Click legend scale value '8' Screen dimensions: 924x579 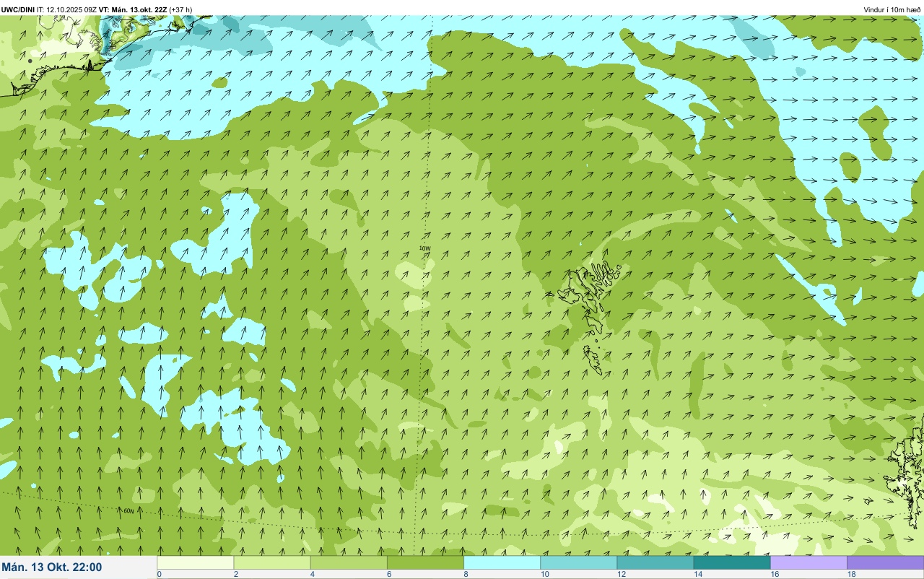pos(466,575)
